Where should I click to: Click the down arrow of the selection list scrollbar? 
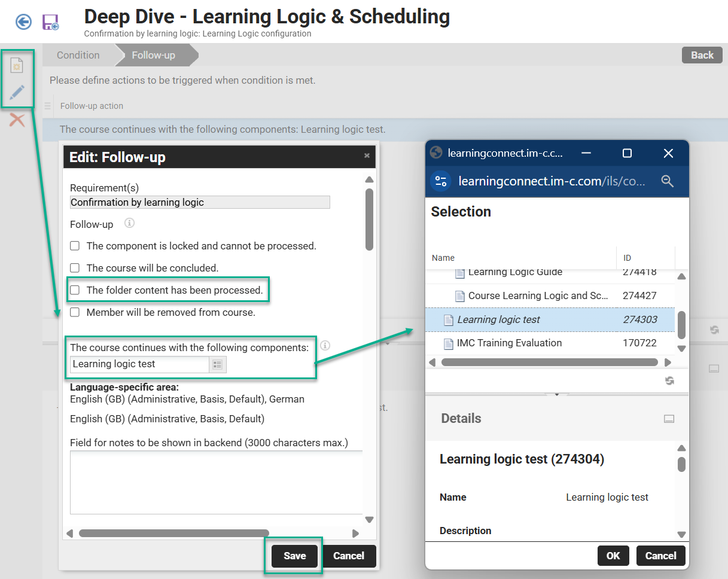[681, 349]
